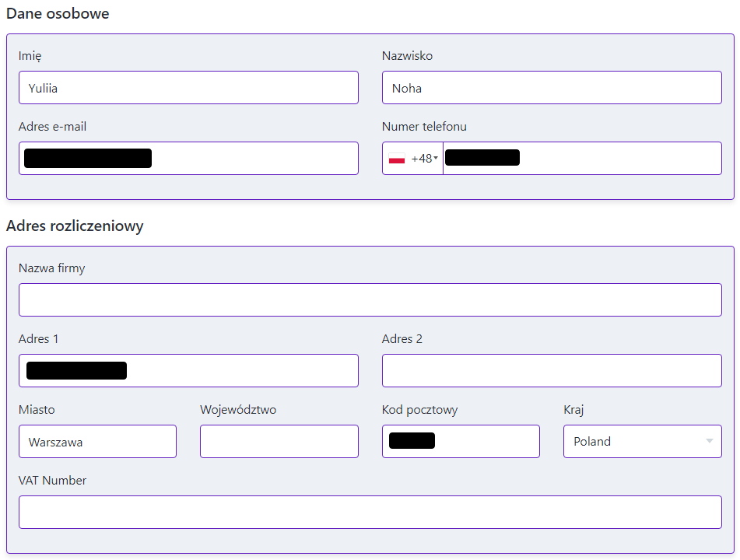Open the +48 country code dropdown arrow

[x=435, y=159]
